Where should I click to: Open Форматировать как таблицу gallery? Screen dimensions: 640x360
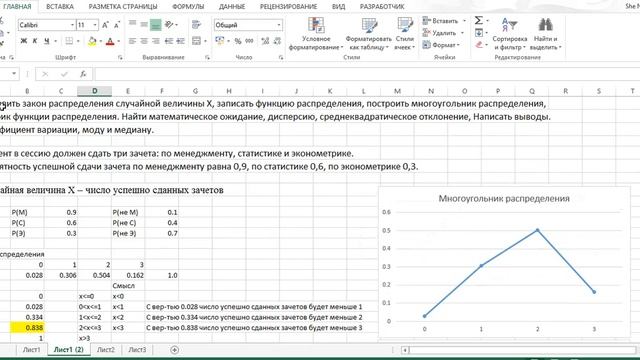(369, 34)
